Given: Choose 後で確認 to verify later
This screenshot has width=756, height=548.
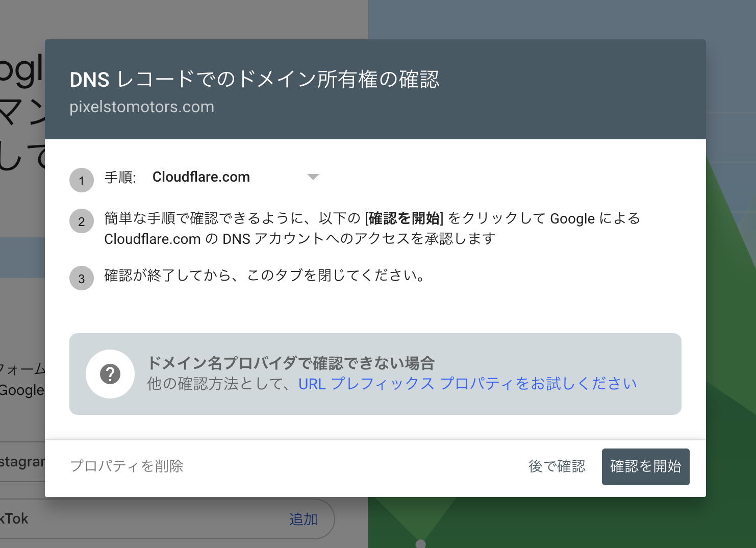Looking at the screenshot, I should (557, 466).
